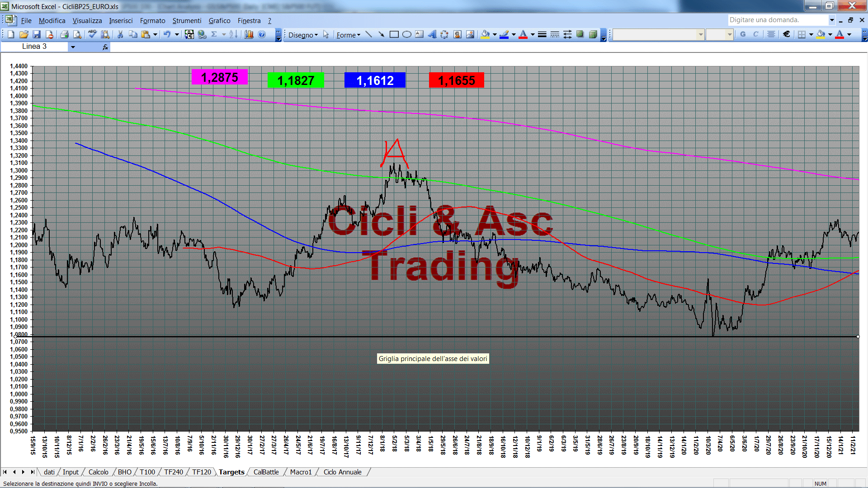This screenshot has width=868, height=488.
Task: Choose the Arrow drawing tool
Action: (x=381, y=34)
